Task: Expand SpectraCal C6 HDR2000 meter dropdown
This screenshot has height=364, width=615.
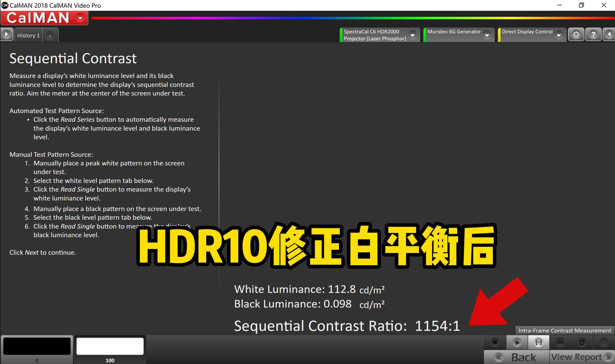Action: click(412, 35)
